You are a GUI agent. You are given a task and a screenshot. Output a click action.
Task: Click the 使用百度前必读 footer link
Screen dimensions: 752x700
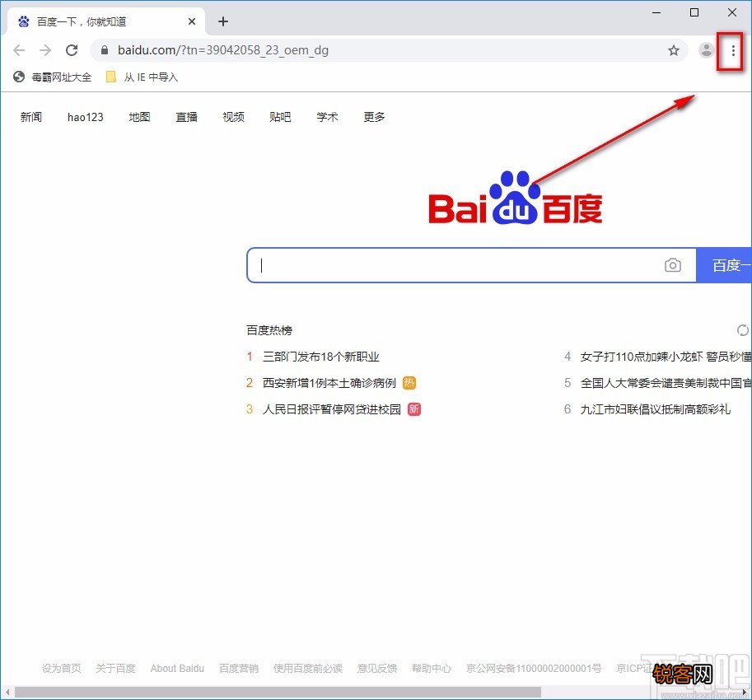click(x=308, y=668)
